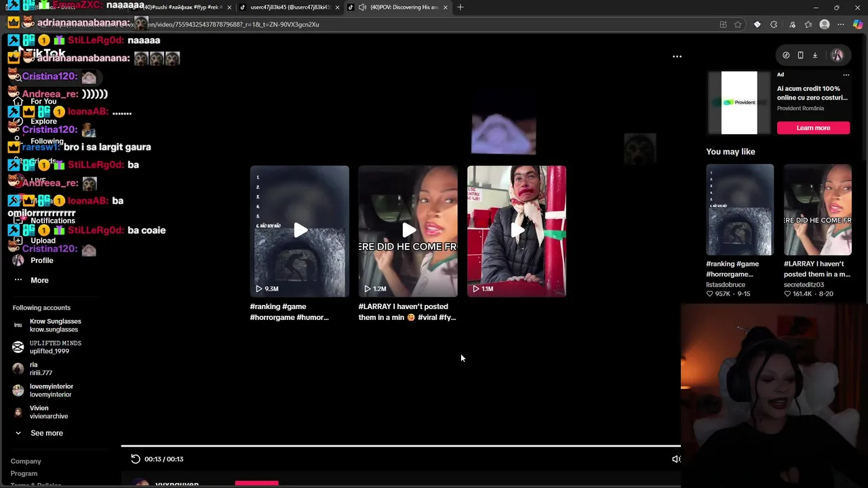Open Notifications in the sidebar
This screenshot has width=868, height=488.
pos(52,221)
